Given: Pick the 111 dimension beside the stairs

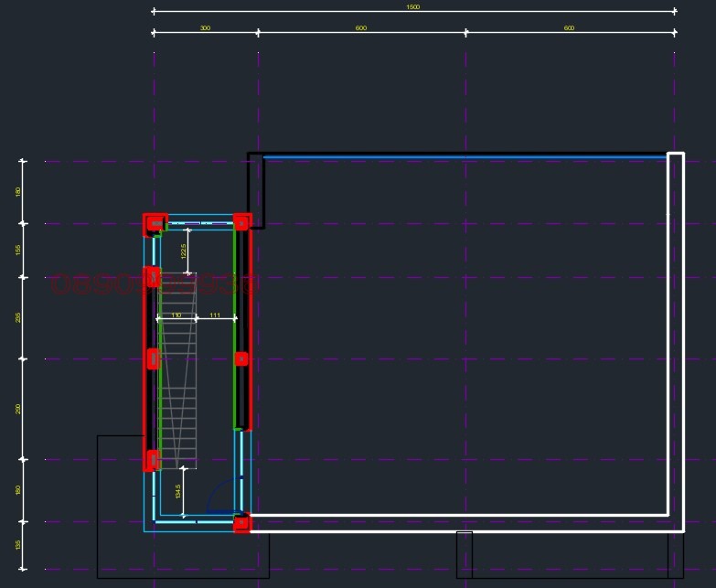Looking at the screenshot, I should (x=215, y=315).
